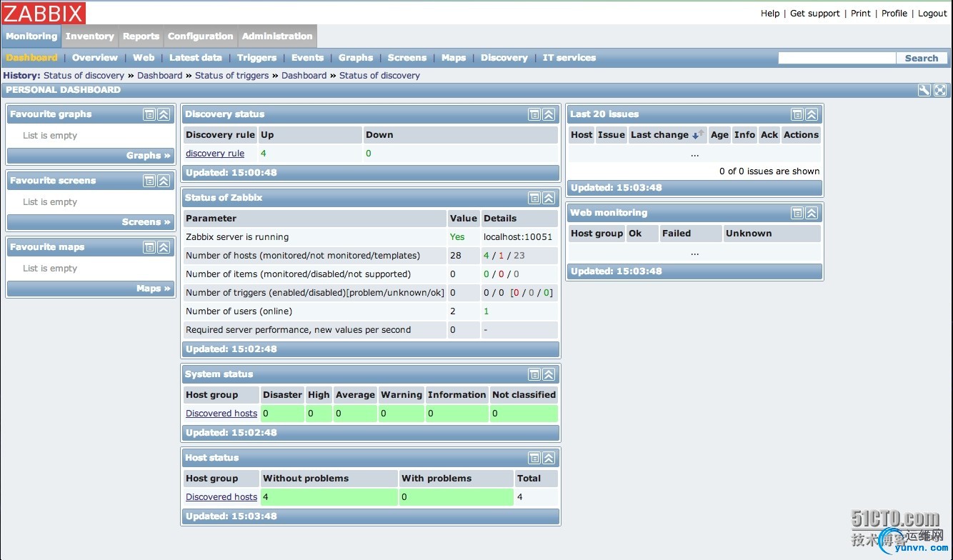Click the Search button

922,59
